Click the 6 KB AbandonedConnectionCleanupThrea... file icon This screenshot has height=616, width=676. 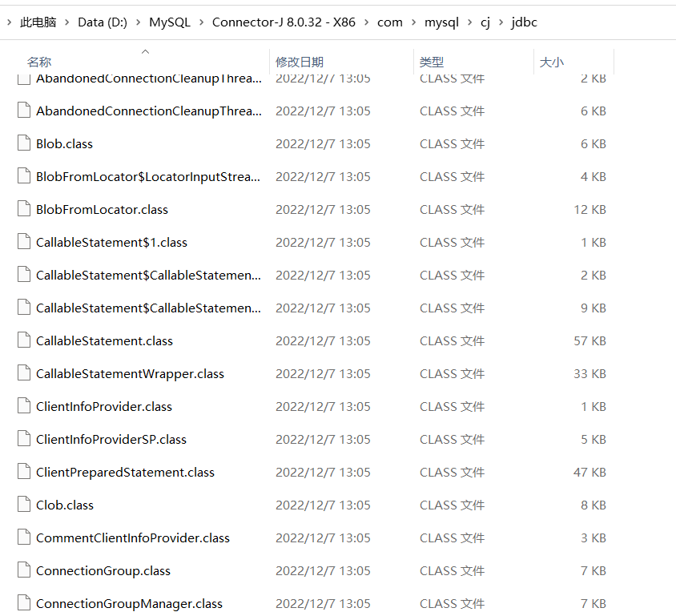point(24,111)
